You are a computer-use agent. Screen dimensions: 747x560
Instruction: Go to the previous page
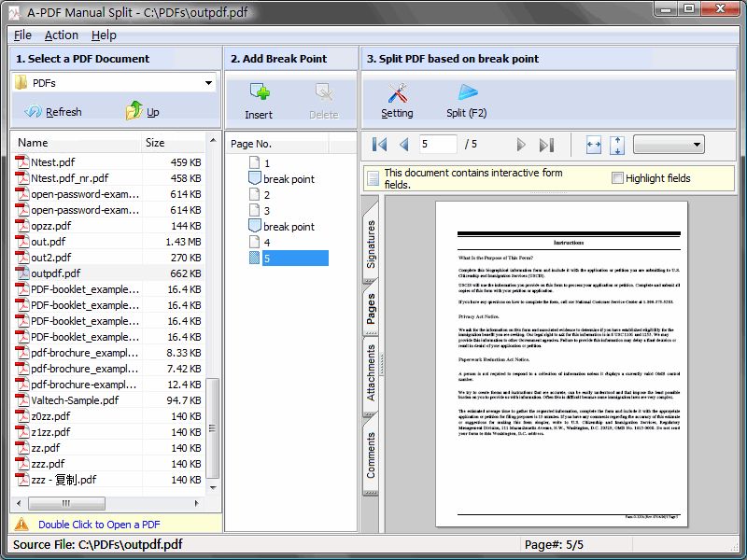tap(403, 145)
